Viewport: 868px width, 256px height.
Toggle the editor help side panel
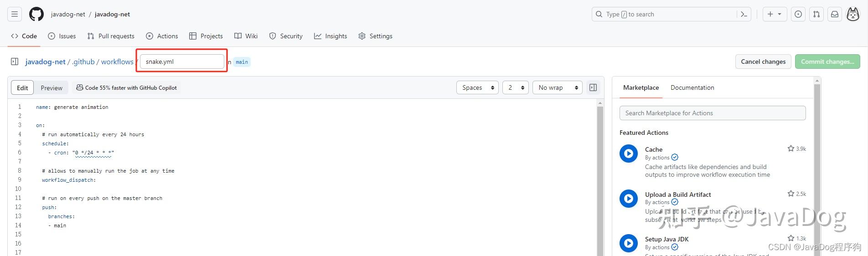(593, 87)
